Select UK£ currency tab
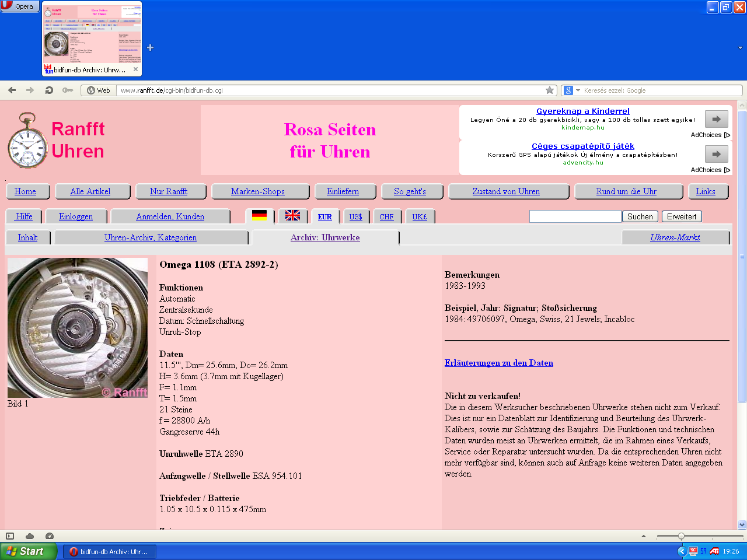Viewport: 747px width, 560px height. 420,216
